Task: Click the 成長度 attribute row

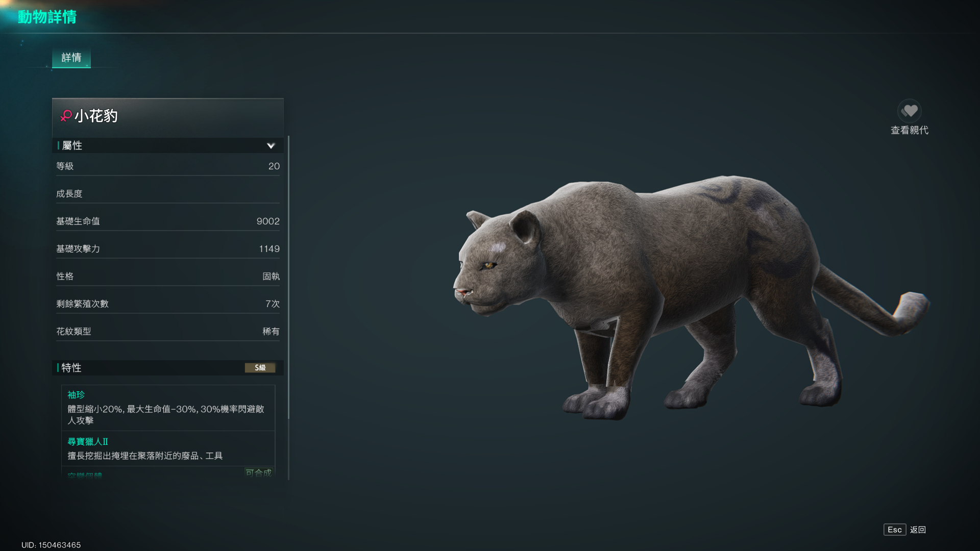Action: [168, 194]
